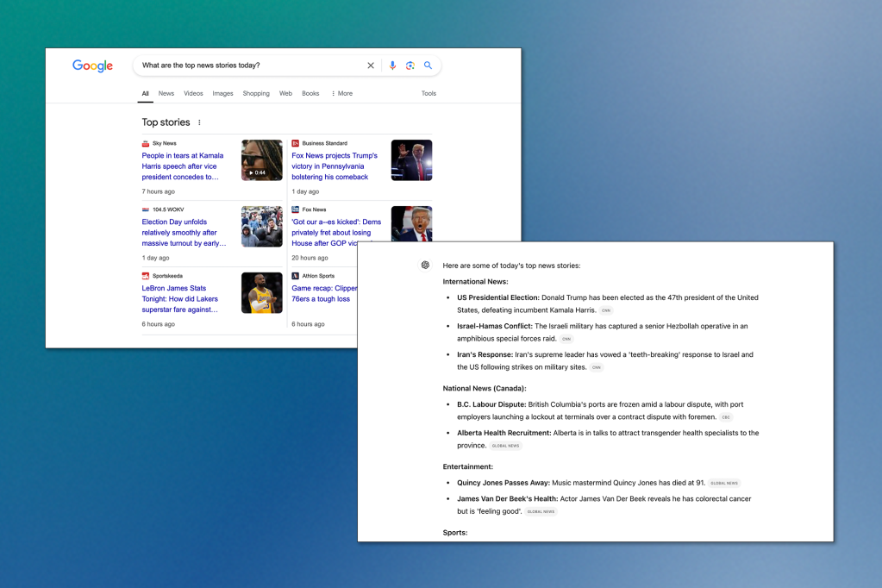Image resolution: width=882 pixels, height=588 pixels.
Task: Click the LeBron James Lakers thumbnail
Action: 262,293
